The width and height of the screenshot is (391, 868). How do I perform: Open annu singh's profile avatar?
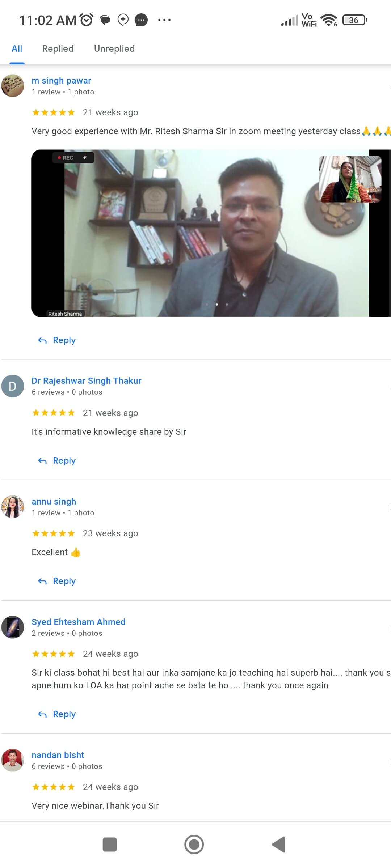[x=13, y=507]
